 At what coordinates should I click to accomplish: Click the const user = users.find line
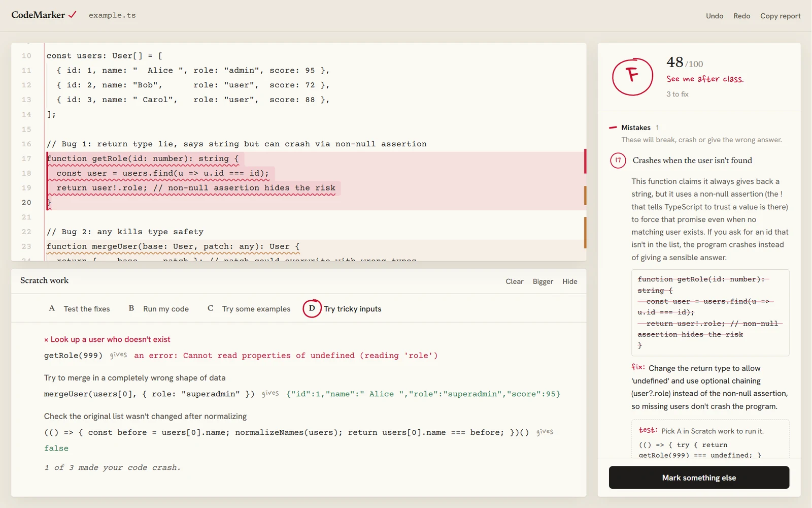click(x=163, y=173)
